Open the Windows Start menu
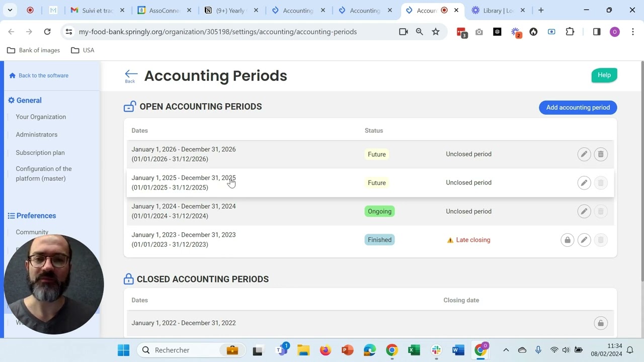 123,350
